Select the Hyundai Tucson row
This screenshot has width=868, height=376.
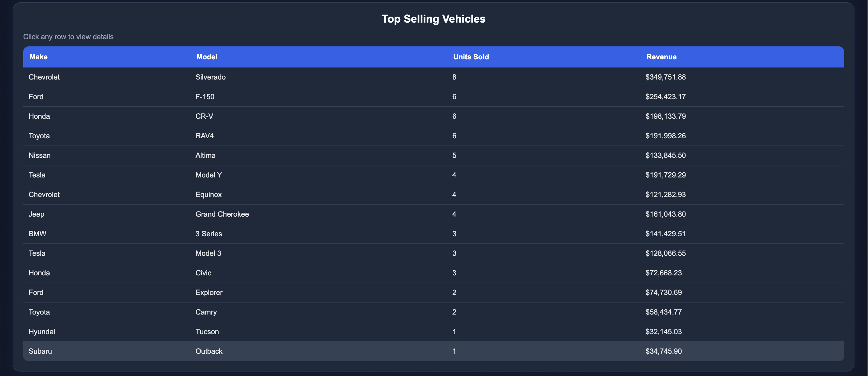pos(433,332)
